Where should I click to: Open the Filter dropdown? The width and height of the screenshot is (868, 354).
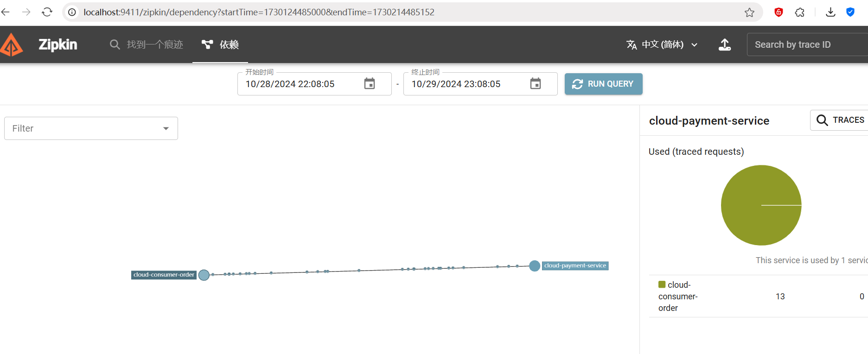[91, 128]
